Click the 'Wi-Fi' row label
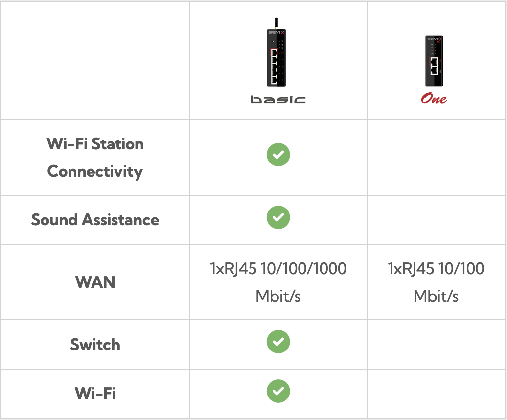507x420 pixels. (x=95, y=394)
